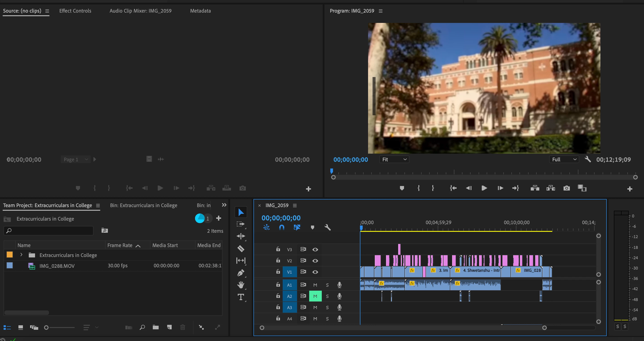The height and width of the screenshot is (341, 644).
Task: Hide the V2 track output eye
Action: coord(315,261)
